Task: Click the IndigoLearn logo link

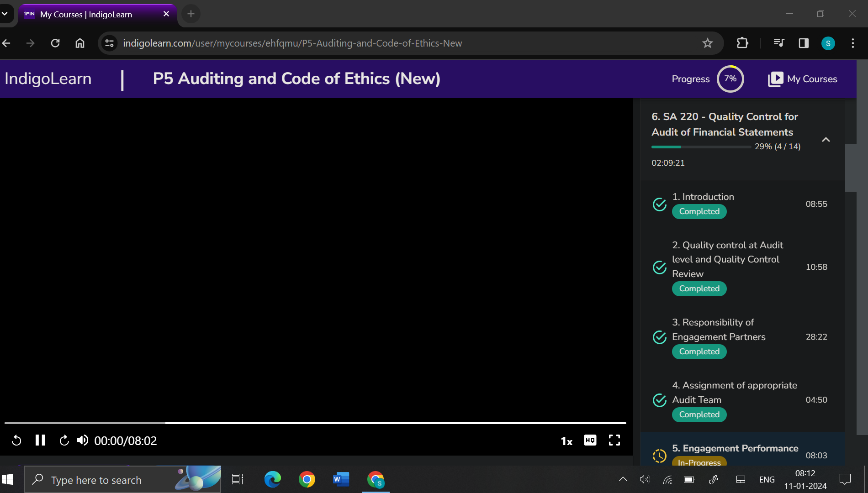Action: (x=48, y=79)
